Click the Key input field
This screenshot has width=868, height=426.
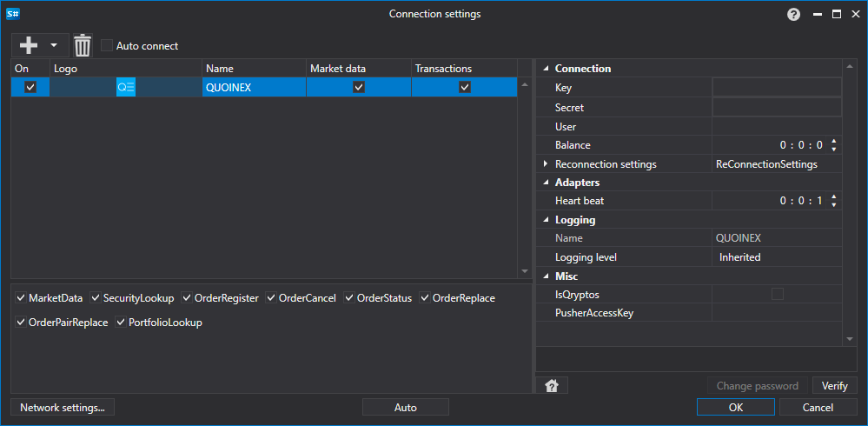pyautogui.click(x=777, y=88)
